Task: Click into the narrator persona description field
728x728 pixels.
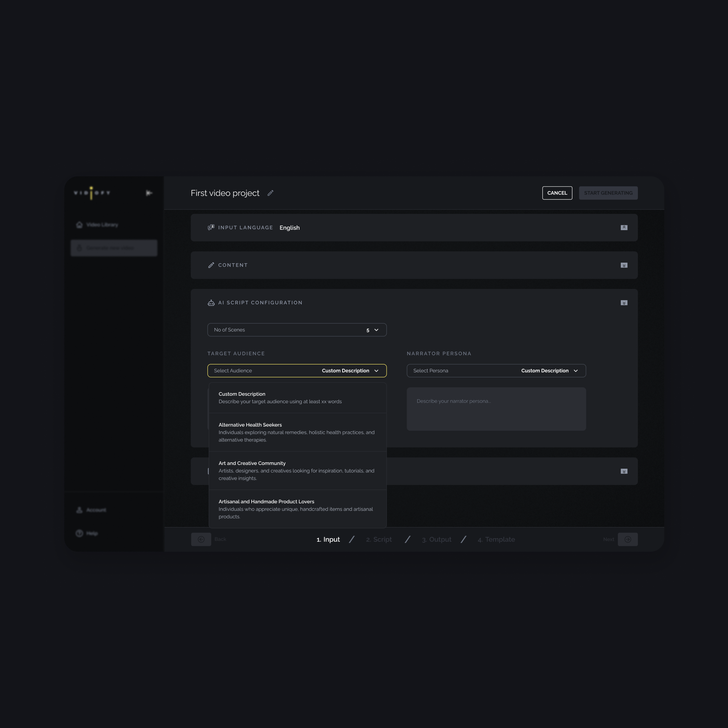Action: point(496,409)
